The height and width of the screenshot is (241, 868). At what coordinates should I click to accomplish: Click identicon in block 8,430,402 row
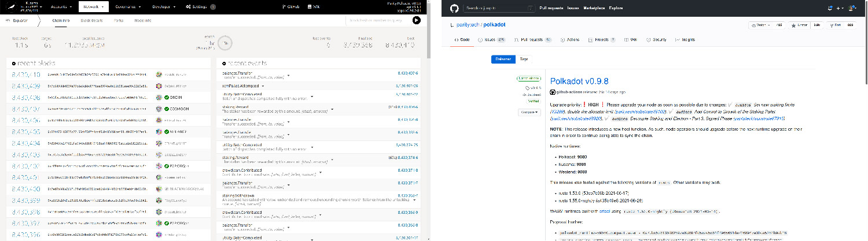tap(159, 165)
